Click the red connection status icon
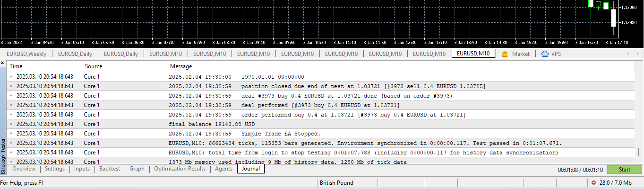Screen dimensions: 644x189 tap(593, 183)
